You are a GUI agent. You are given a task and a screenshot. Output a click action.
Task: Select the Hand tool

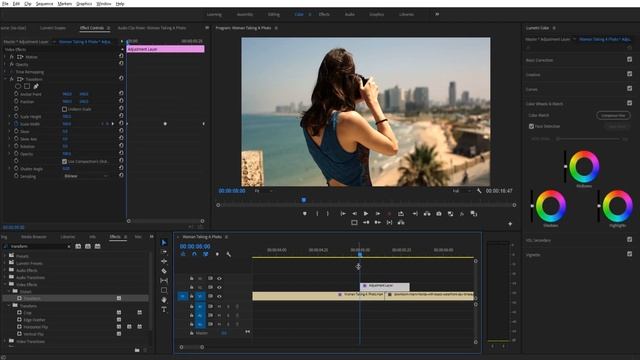pyautogui.click(x=164, y=300)
